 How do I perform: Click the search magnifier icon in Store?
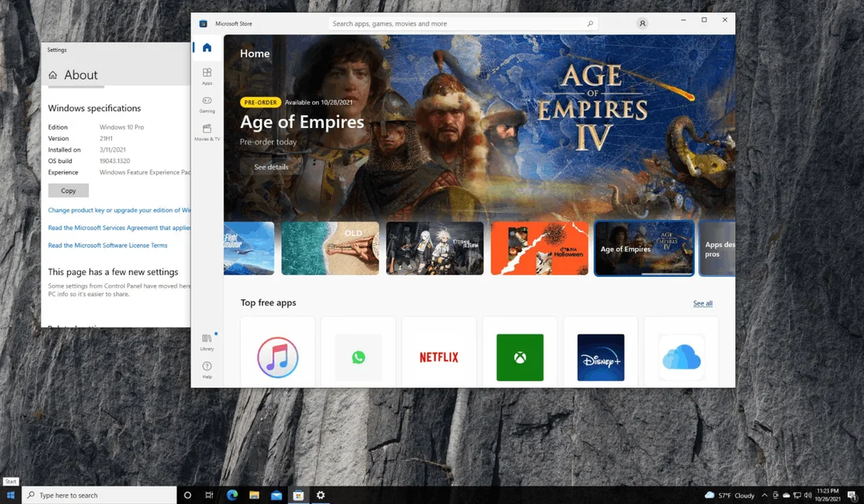[x=590, y=24]
